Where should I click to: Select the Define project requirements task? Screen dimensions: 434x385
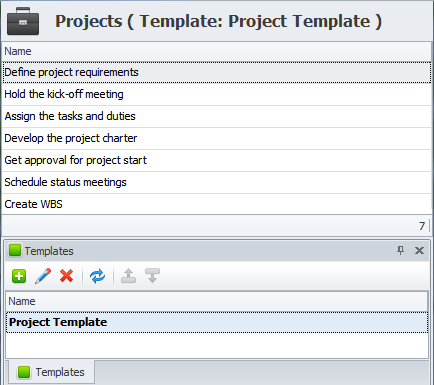pyautogui.click(x=216, y=72)
